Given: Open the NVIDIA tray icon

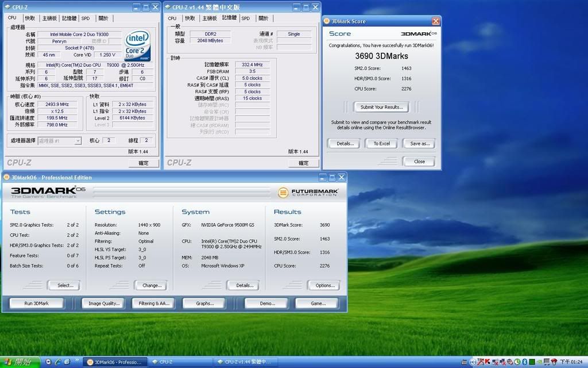Looking at the screenshot, I should (539, 362).
